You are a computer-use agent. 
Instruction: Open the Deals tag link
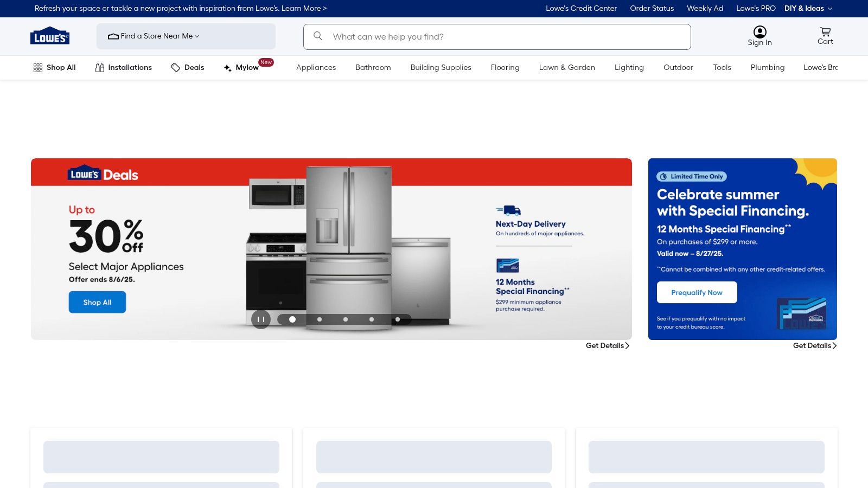[x=188, y=68]
